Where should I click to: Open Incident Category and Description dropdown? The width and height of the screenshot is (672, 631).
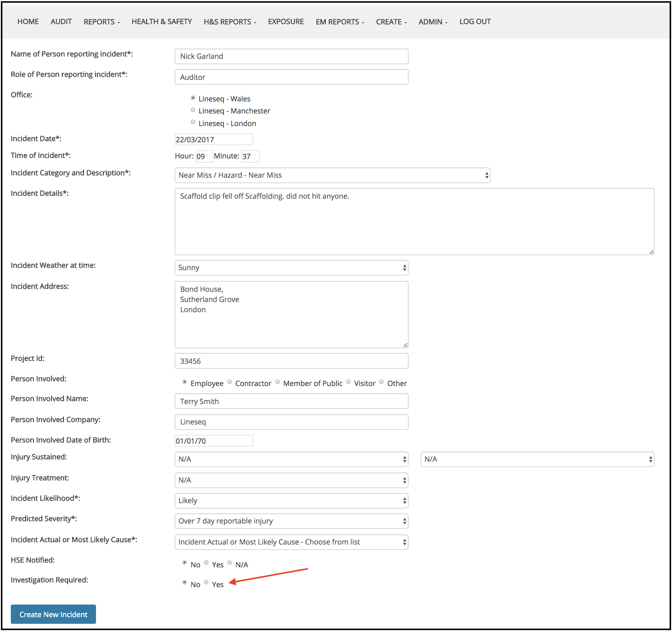tap(332, 176)
